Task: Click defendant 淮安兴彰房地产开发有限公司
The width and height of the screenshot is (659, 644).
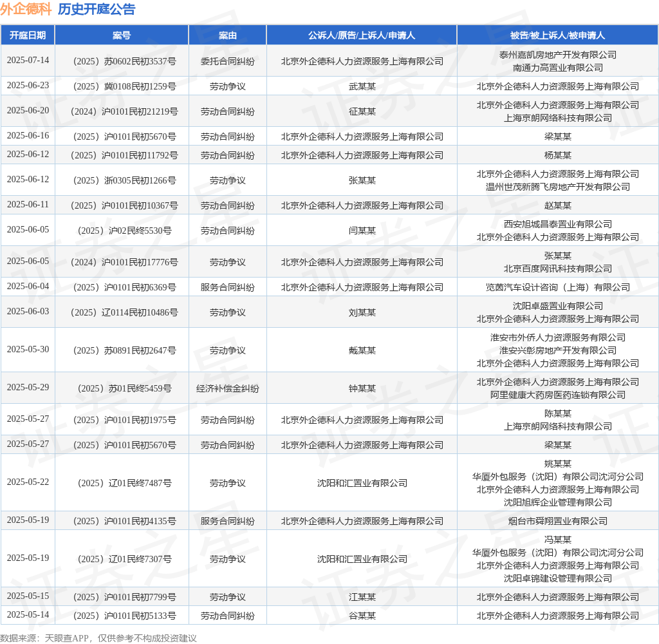Action: (x=558, y=350)
